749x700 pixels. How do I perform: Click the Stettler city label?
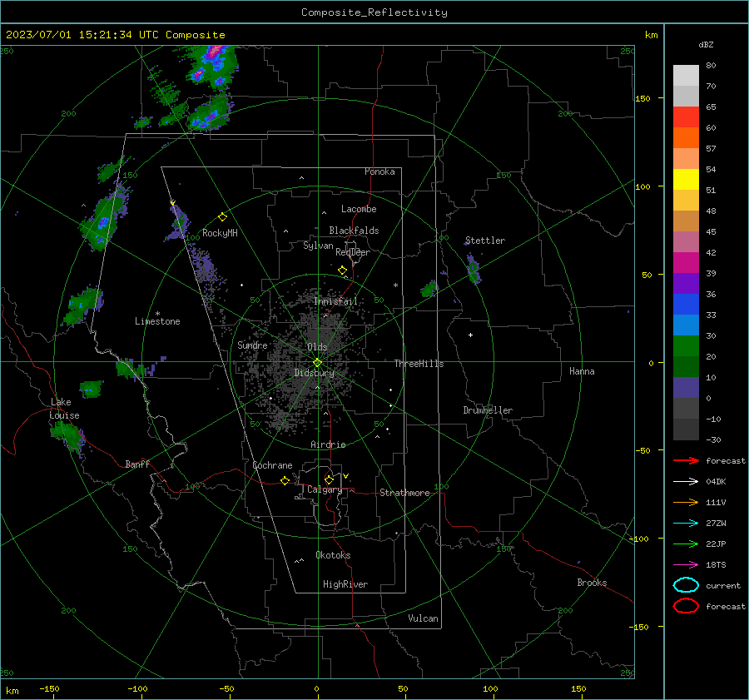point(485,241)
